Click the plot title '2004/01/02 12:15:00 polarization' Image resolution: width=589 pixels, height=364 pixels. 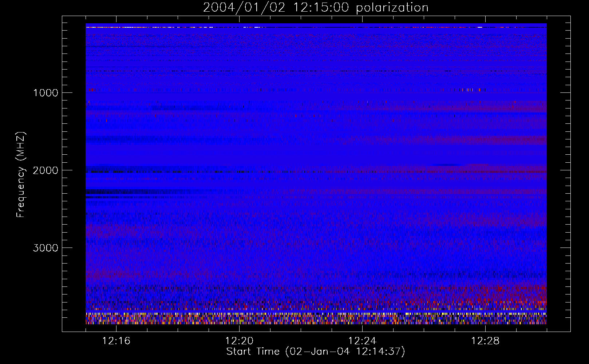tap(316, 8)
